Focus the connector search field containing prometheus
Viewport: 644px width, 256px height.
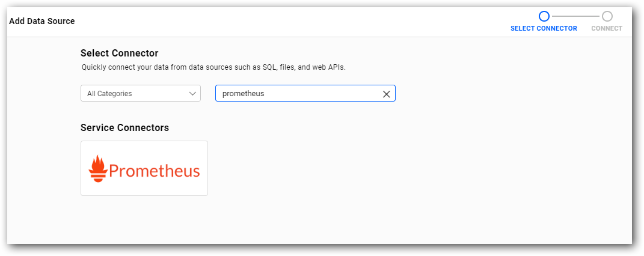(x=305, y=93)
